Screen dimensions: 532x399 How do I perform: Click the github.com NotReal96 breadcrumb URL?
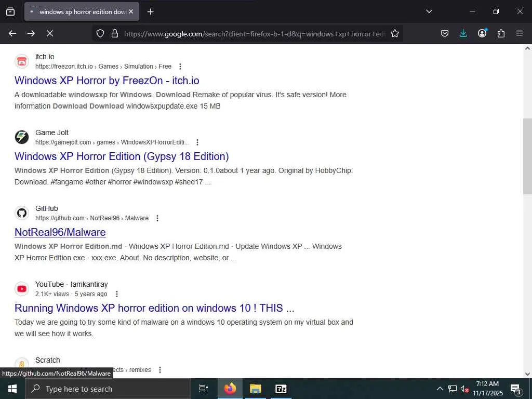click(x=92, y=218)
